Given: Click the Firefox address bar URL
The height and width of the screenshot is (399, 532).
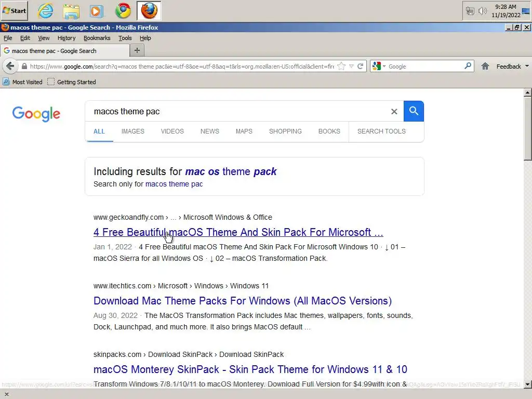Looking at the screenshot, I should point(182,66).
